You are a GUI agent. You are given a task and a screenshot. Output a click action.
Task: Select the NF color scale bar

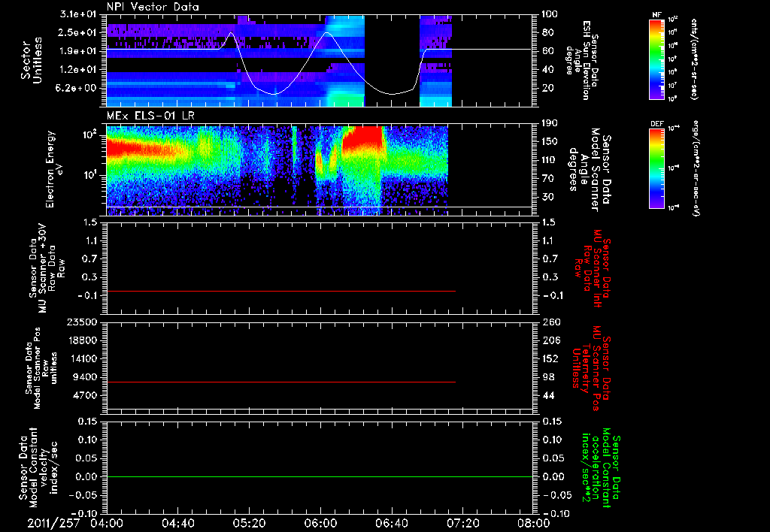(x=657, y=59)
